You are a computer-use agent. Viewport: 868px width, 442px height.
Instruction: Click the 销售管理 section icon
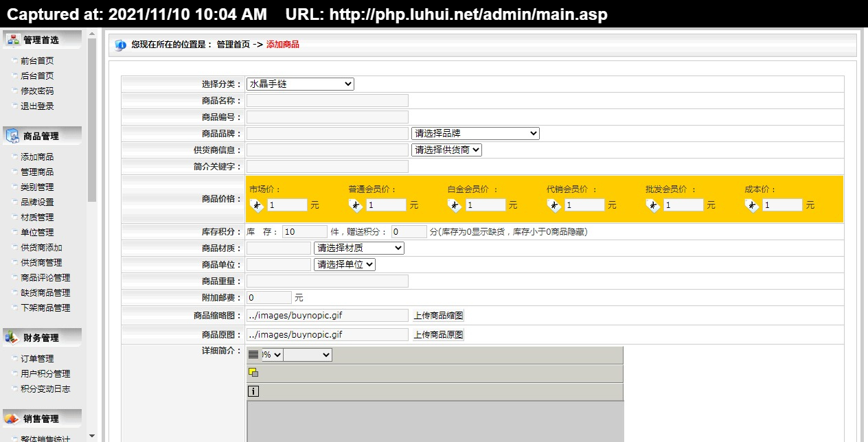[x=12, y=419]
